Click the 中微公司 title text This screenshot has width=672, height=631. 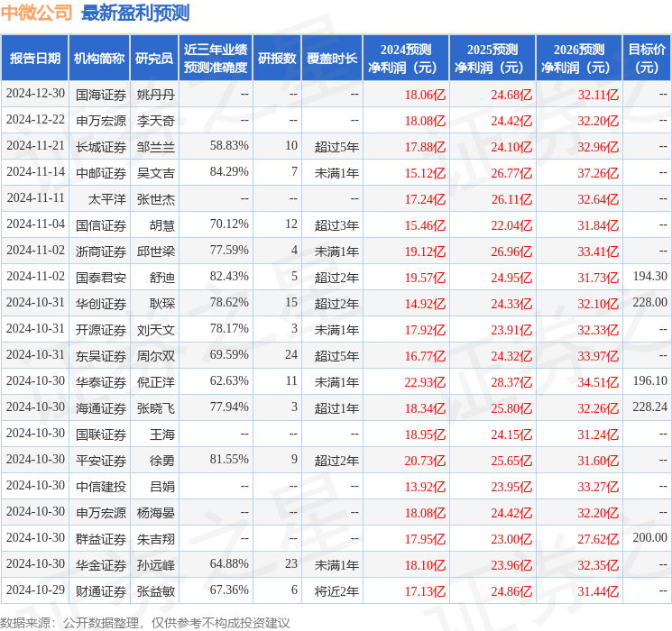(36, 13)
